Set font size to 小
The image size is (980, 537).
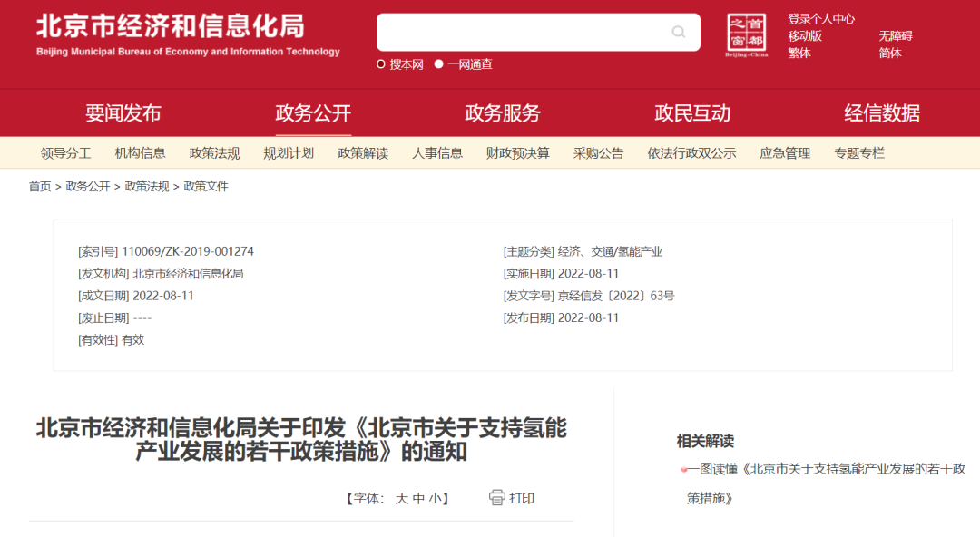tap(435, 498)
